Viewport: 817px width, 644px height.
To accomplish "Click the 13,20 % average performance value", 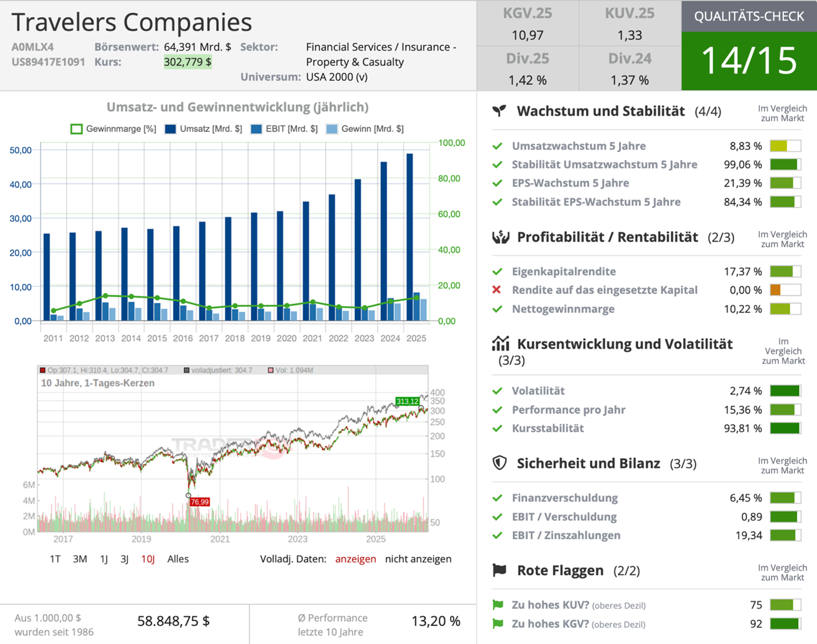I will (x=436, y=621).
